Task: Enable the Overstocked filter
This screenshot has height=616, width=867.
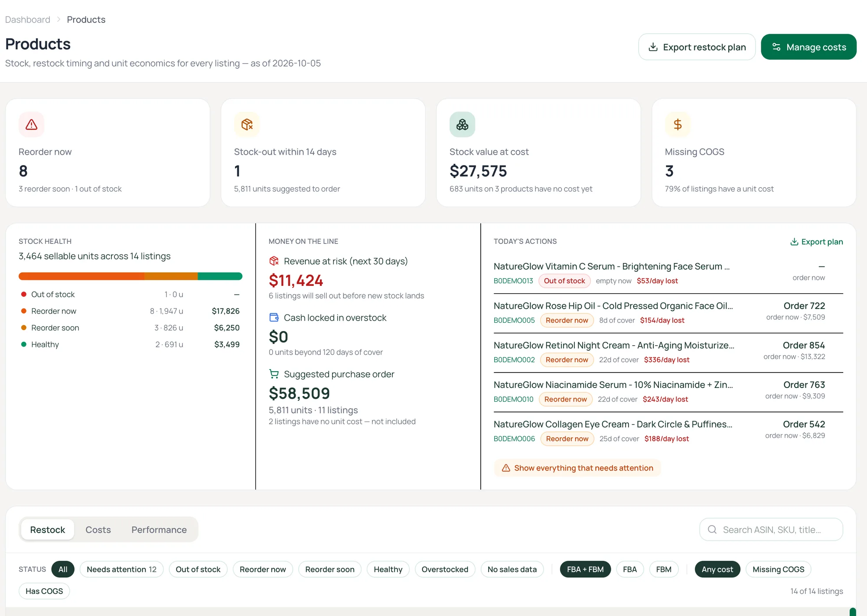Action: [445, 569]
